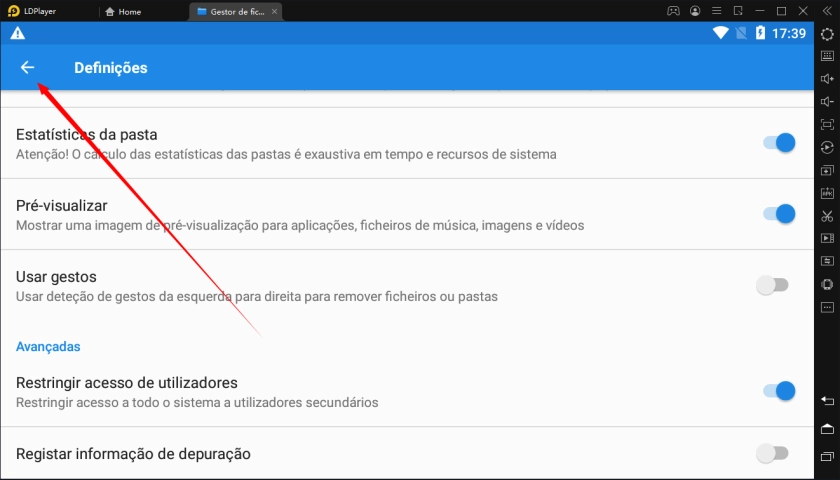Close the LDPlayer window

pyautogui.click(x=803, y=11)
